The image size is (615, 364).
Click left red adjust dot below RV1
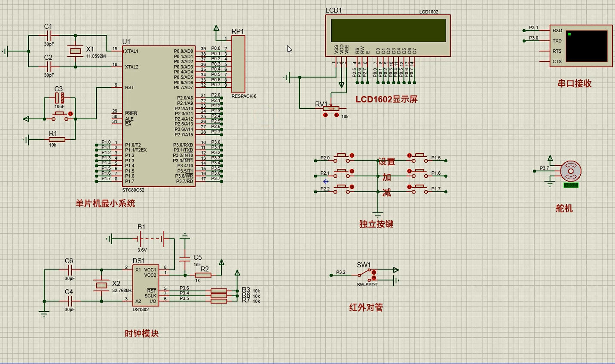tap(325, 115)
